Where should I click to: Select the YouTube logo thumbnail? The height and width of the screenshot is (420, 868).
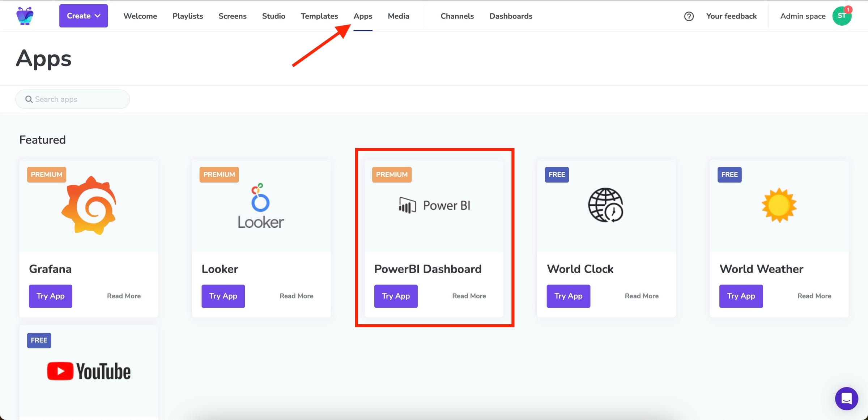coord(89,371)
